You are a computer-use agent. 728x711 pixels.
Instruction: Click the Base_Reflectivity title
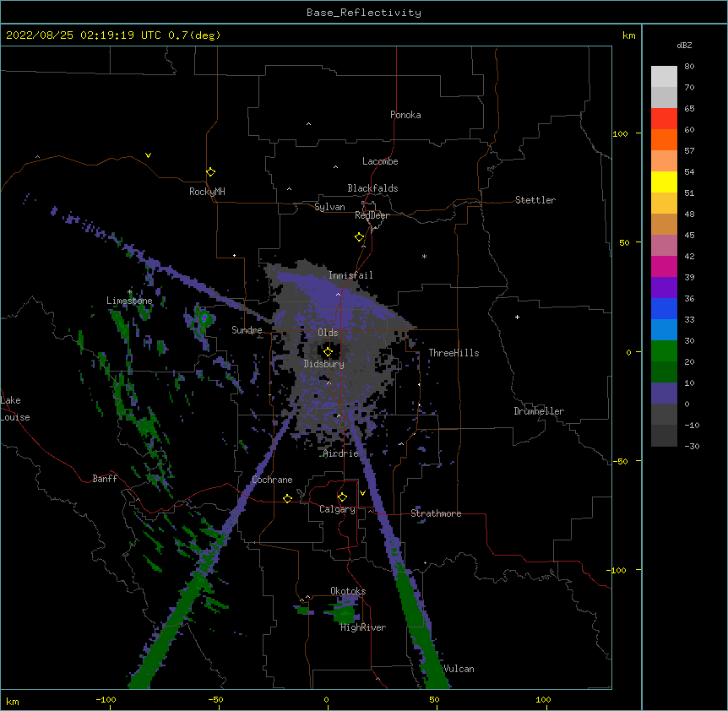364,13
